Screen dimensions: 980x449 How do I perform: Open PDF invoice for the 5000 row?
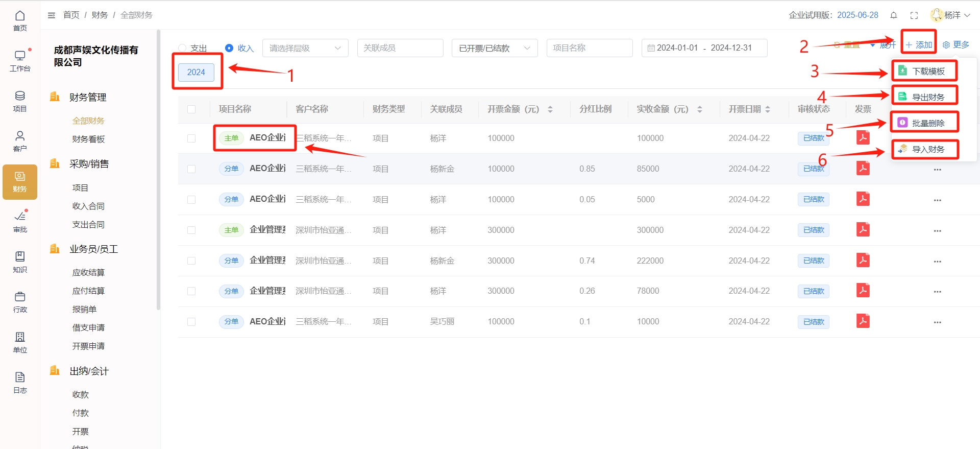coord(863,199)
